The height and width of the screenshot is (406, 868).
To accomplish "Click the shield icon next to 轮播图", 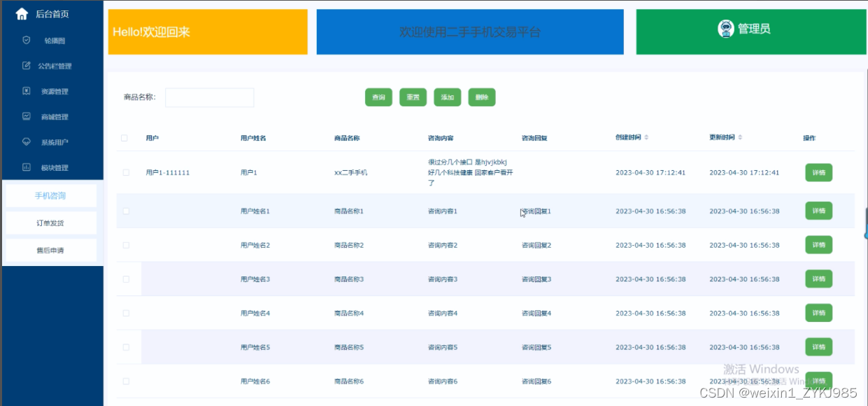I will pyautogui.click(x=27, y=41).
